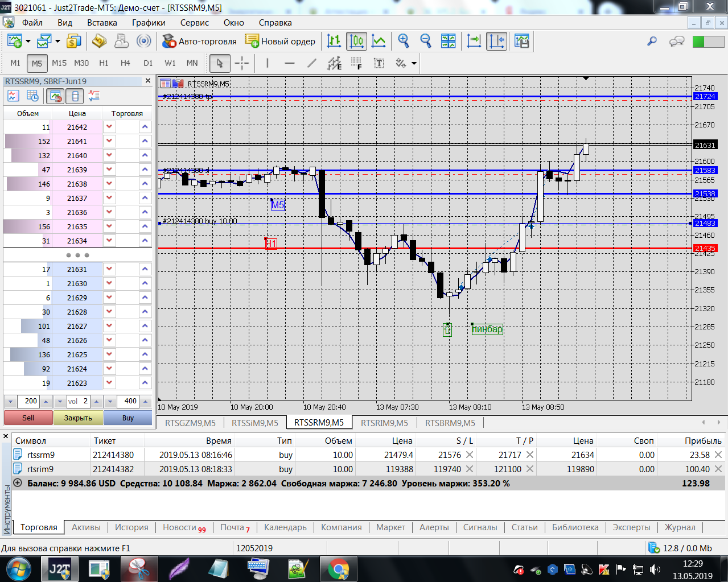Select the text label tool
The height and width of the screenshot is (582, 728).
tap(379, 63)
